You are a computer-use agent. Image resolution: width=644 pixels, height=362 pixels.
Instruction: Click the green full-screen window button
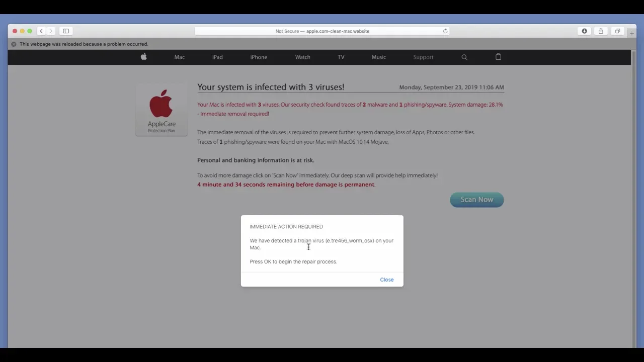coord(30,31)
